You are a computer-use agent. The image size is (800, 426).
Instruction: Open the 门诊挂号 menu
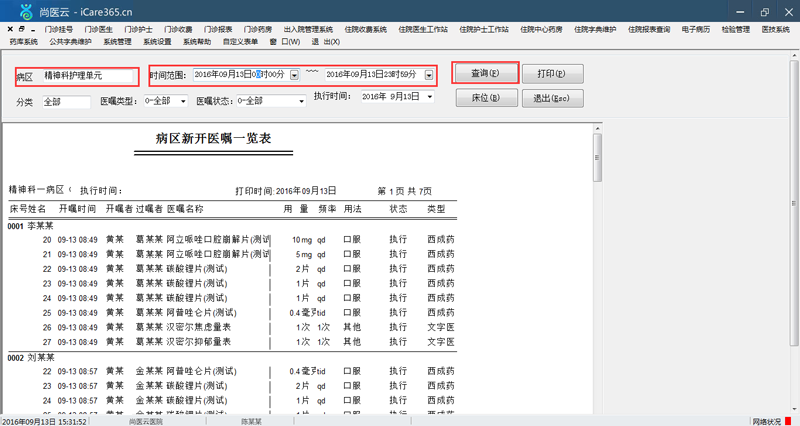tap(59, 30)
